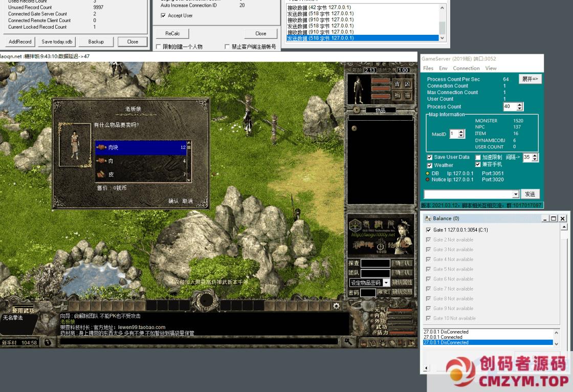Click the key icon right of chat input
573x392 pixels.
pyautogui.click(x=347, y=342)
